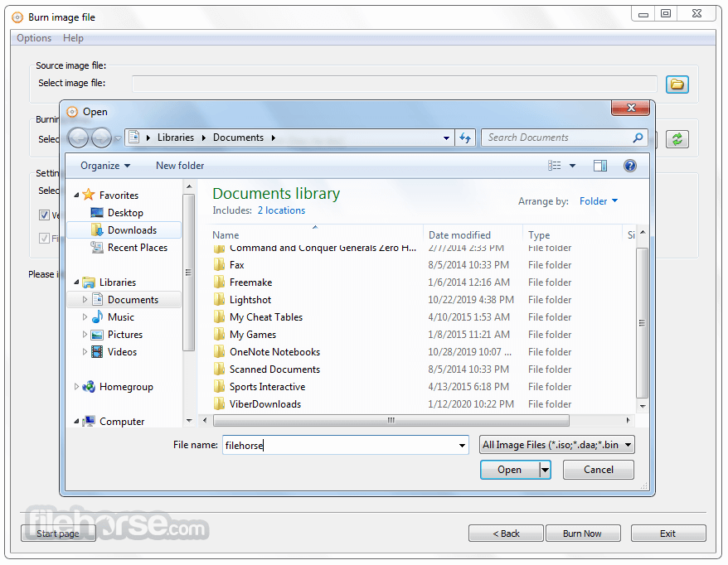Open address bar history dropdown
728x565 pixels.
[x=446, y=138]
